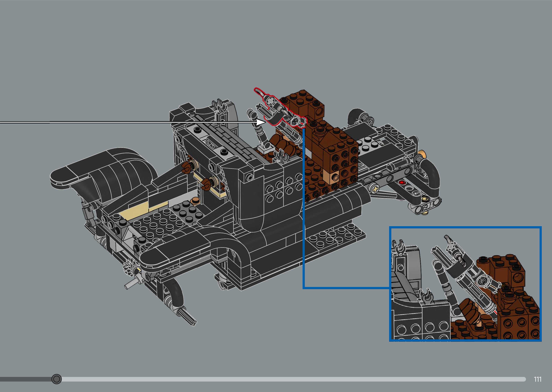
Task: Click the dark filled progress bar section
Action: (24, 379)
